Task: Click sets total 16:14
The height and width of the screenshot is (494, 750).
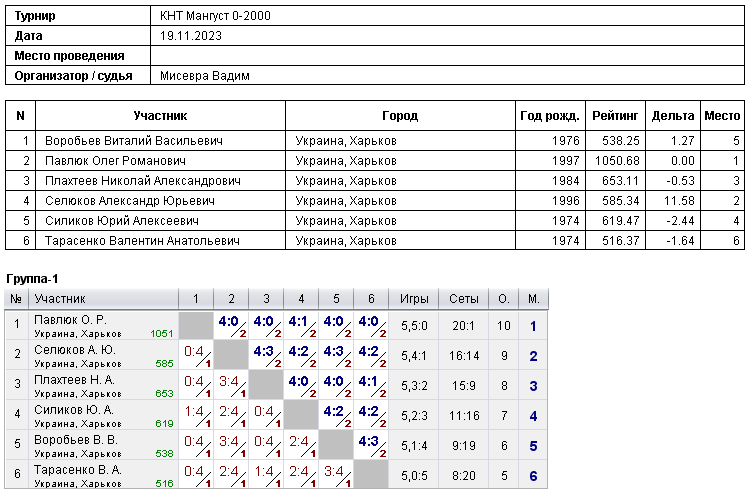Action: click(463, 356)
